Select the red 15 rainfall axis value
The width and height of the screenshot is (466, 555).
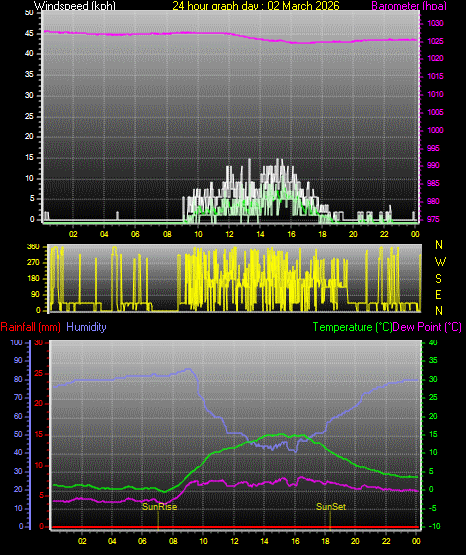39,435
